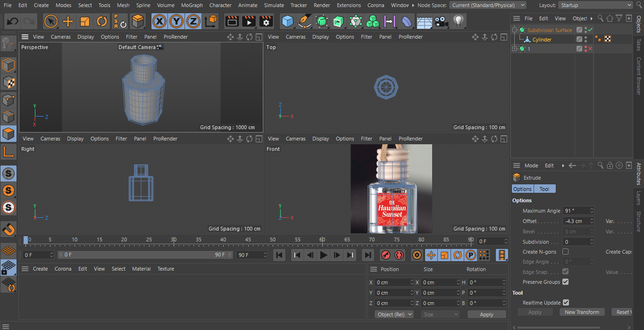Image resolution: width=644 pixels, height=330 pixels.
Task: Render to Picture Viewer
Action: 249,21
